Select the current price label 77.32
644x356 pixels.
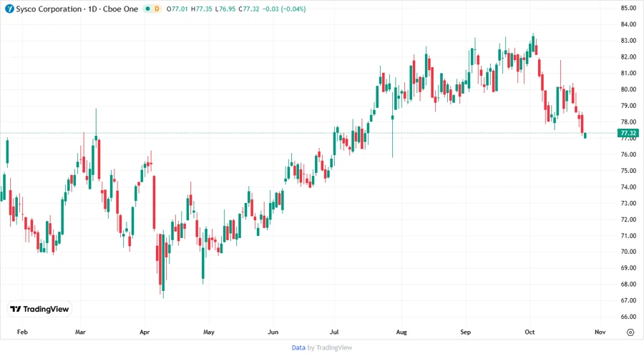point(628,133)
